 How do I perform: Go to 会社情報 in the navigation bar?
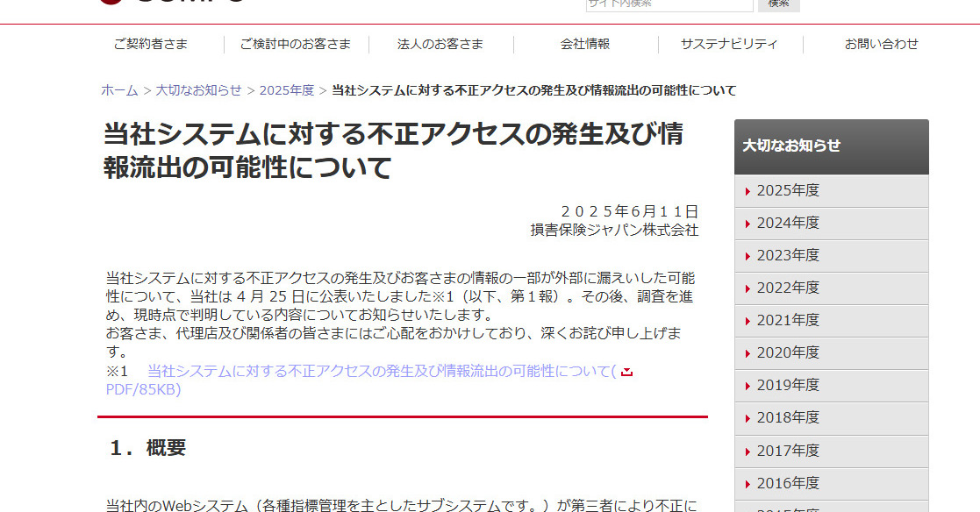(x=585, y=44)
